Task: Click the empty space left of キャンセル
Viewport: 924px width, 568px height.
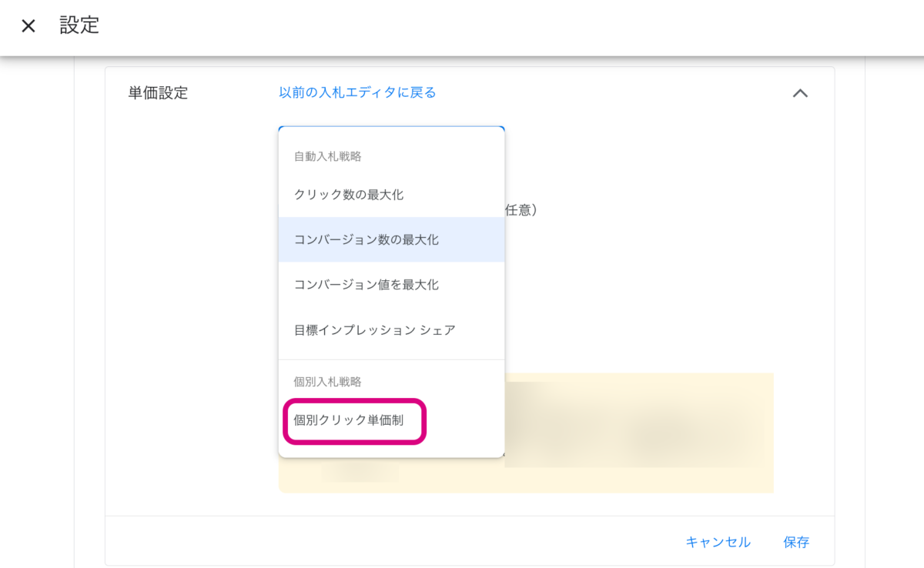Action: pos(462,542)
